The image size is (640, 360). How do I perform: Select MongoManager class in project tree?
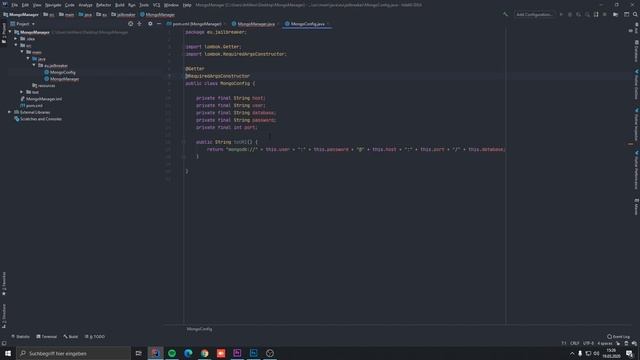click(x=62, y=79)
